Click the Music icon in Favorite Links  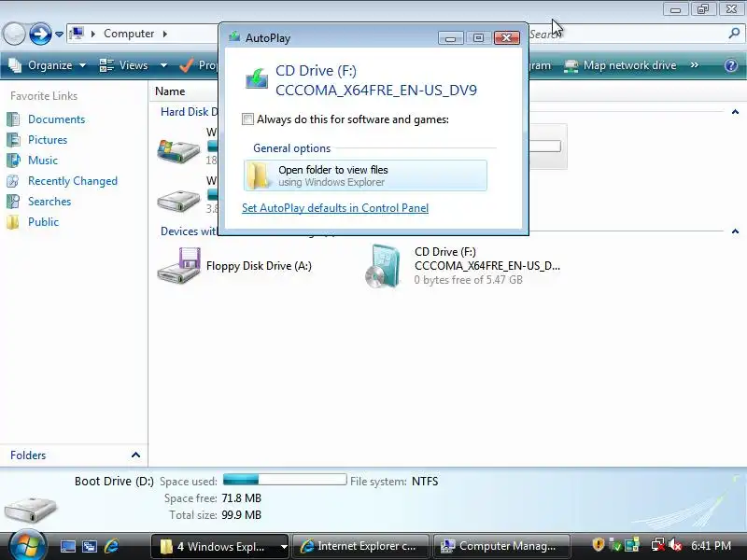click(13, 160)
